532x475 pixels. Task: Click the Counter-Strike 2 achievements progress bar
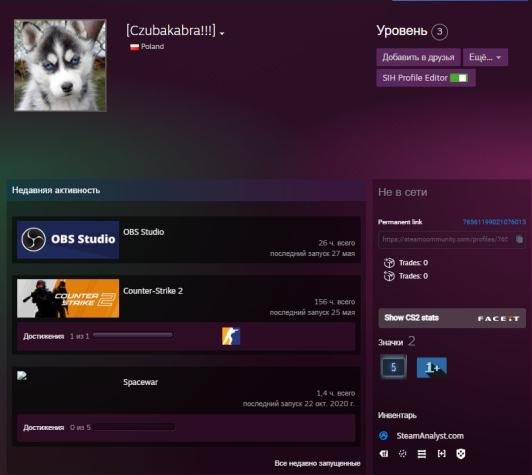coord(133,336)
